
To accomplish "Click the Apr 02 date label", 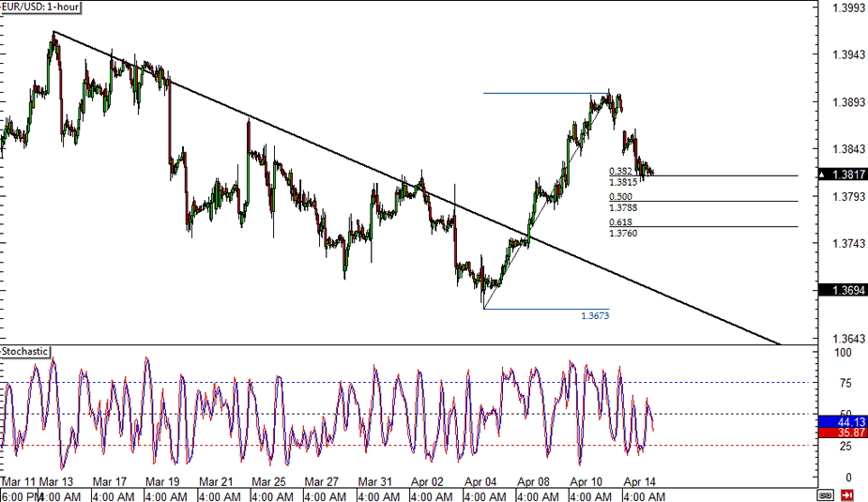I will pyautogui.click(x=427, y=482).
